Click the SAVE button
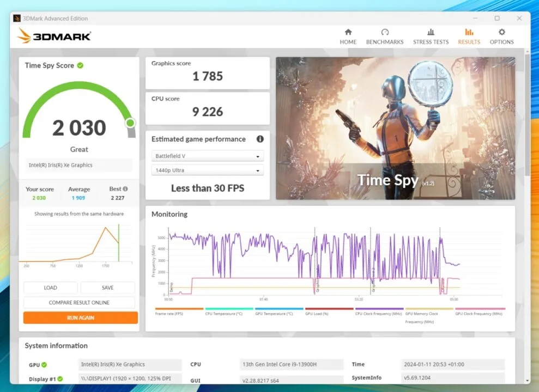Viewport: 539px width, 392px height. click(x=107, y=287)
